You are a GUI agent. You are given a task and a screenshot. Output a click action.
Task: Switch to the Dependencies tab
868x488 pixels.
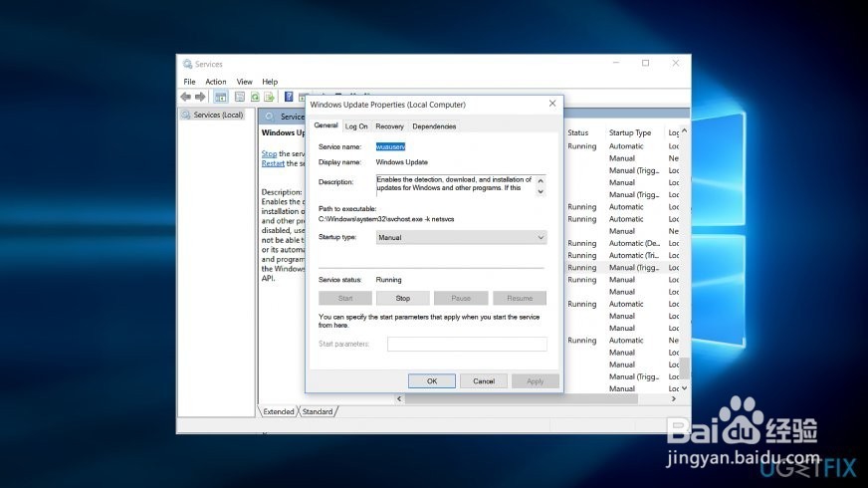pyautogui.click(x=434, y=126)
